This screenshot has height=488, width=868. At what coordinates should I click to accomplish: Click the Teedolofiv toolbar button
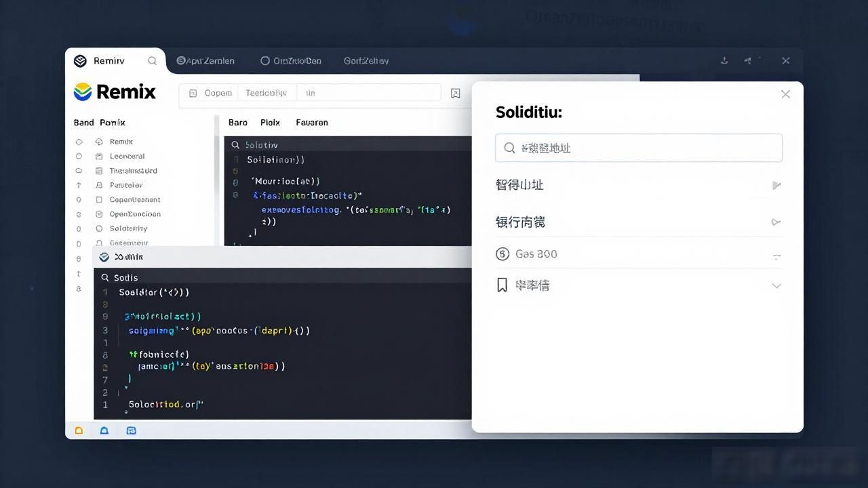(x=267, y=93)
